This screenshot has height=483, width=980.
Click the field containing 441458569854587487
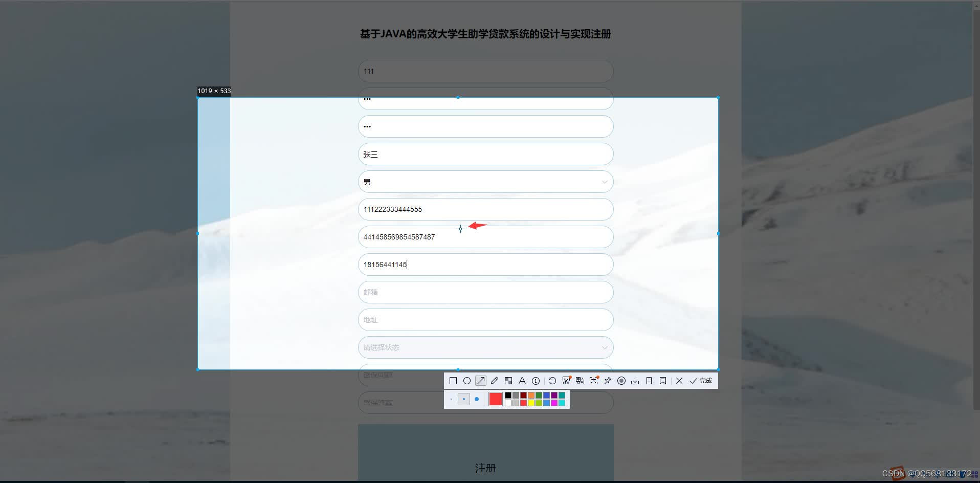click(486, 237)
